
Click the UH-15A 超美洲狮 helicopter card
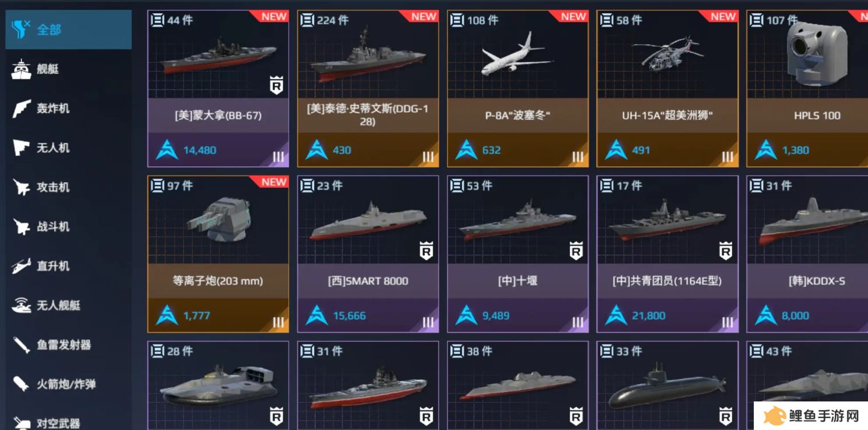(667, 89)
